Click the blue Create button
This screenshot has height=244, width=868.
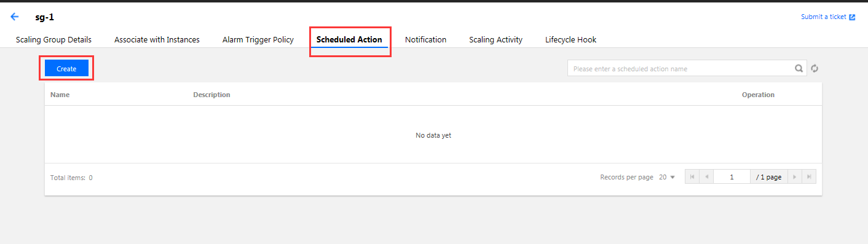pos(66,69)
